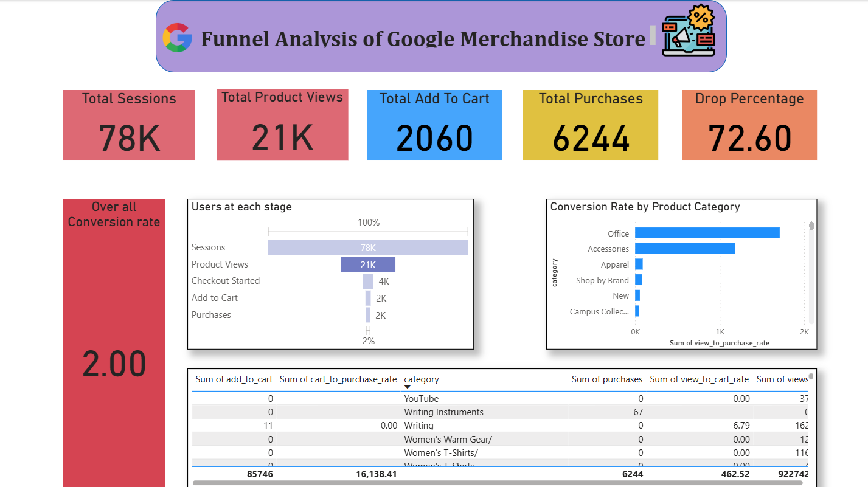Click the Product Views 21K funnel bar
The image size is (868, 487).
368,264
